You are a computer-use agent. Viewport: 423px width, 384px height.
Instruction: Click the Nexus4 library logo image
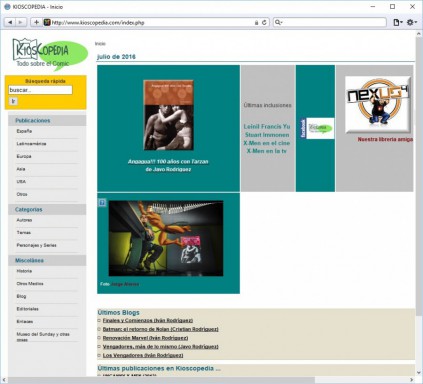pyautogui.click(x=378, y=104)
